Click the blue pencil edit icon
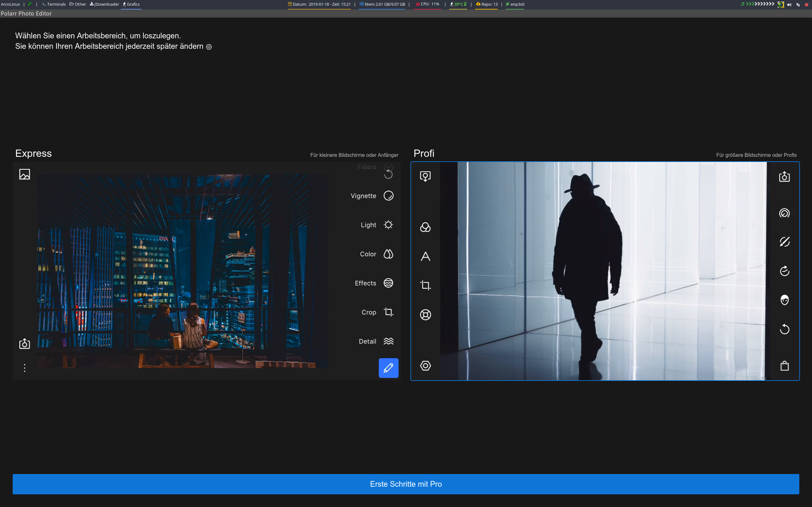 coord(388,368)
